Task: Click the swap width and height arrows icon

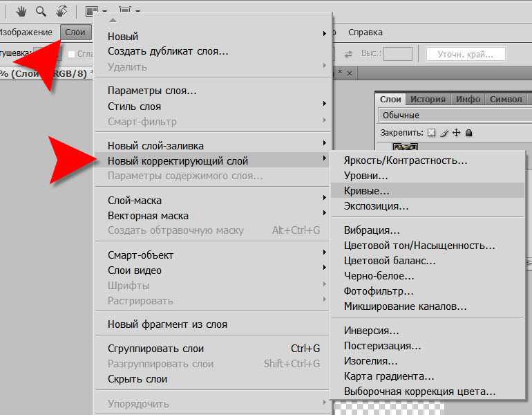Action: 348,54
